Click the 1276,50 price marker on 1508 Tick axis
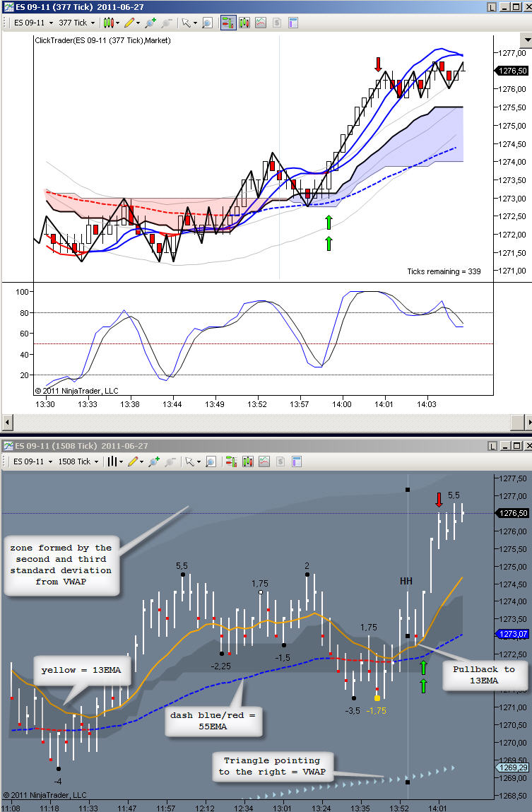 tap(512, 512)
